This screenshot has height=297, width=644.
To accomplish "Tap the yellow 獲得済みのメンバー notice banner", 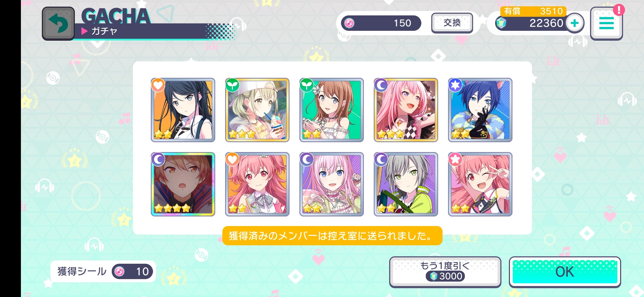I will pyautogui.click(x=332, y=236).
